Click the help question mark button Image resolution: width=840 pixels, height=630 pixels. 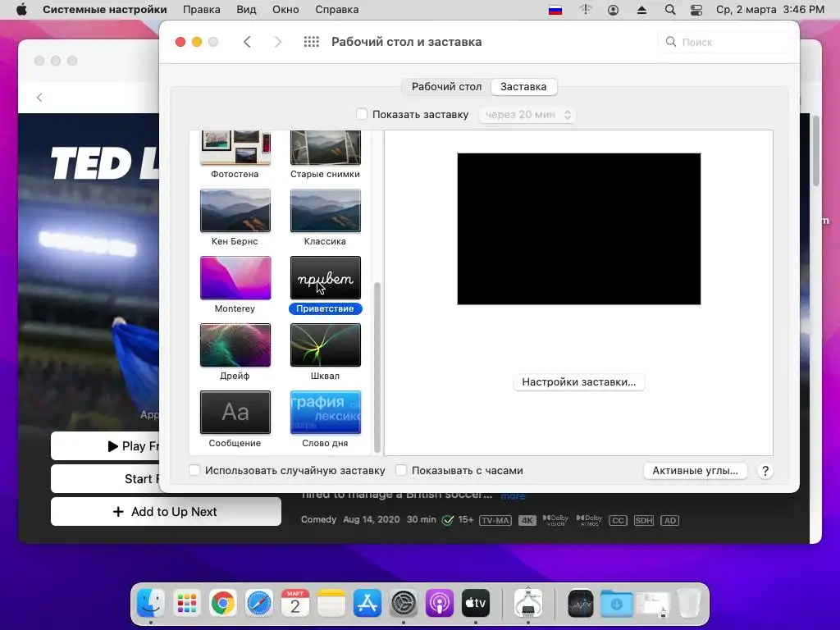765,471
